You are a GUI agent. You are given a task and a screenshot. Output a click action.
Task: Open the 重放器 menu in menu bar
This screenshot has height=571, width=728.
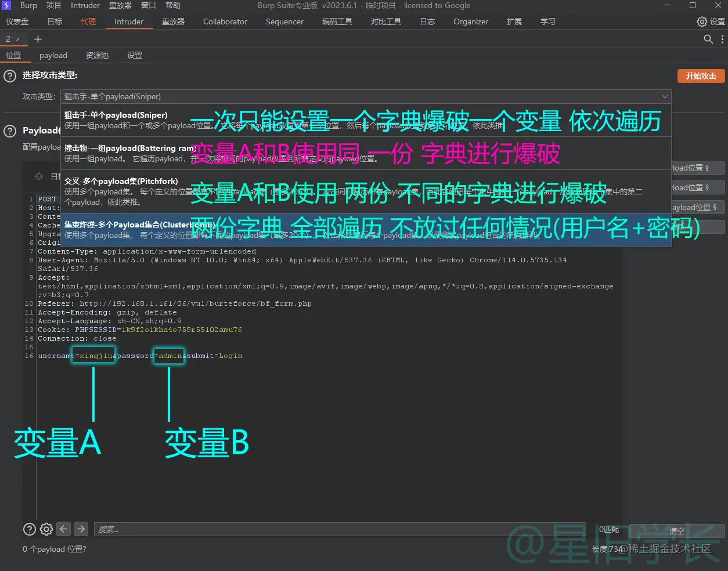pyautogui.click(x=120, y=5)
